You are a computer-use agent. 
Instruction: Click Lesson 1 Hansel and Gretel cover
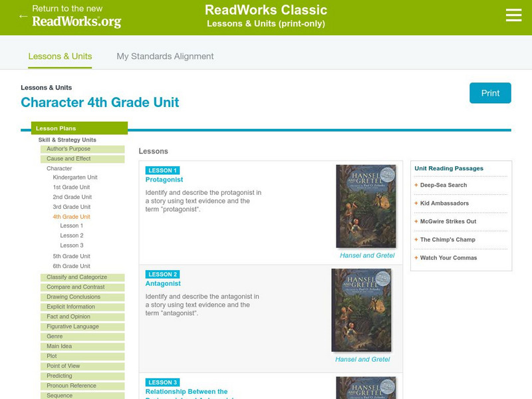tap(366, 206)
